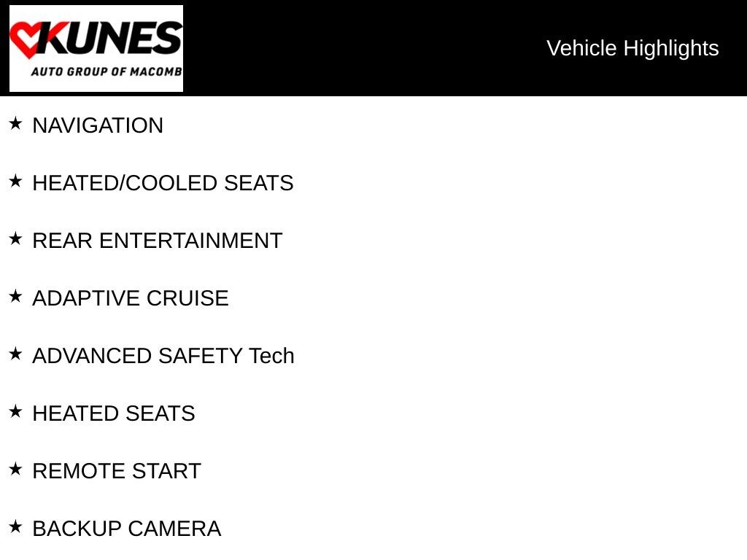The image size is (747, 560).
Task: Select the REAR ENTERTAINMENT feature label
Action: [157, 241]
